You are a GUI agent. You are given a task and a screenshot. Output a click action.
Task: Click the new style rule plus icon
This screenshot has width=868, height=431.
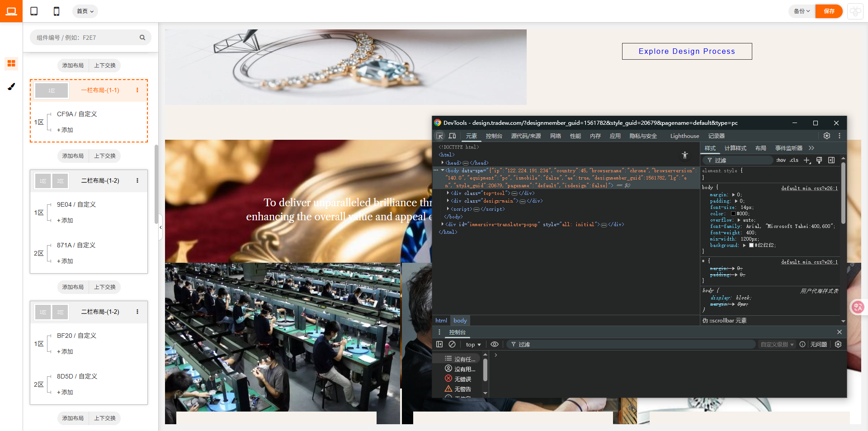807,161
